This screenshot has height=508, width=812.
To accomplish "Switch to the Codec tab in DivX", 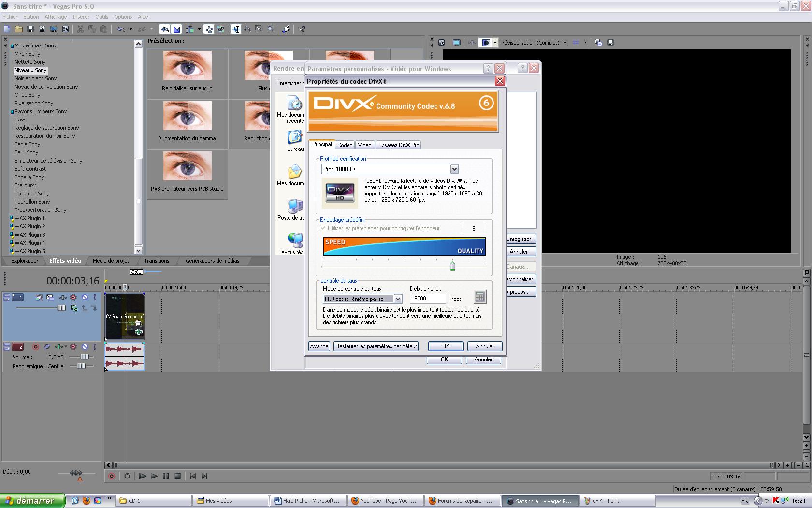I will tap(345, 145).
